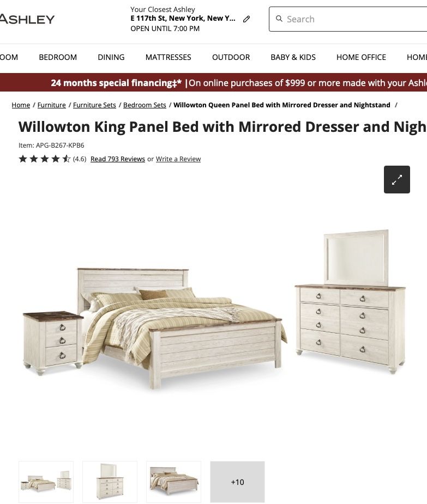The height and width of the screenshot is (504, 427).
Task: Open the Outdoor menu
Action: point(231,57)
